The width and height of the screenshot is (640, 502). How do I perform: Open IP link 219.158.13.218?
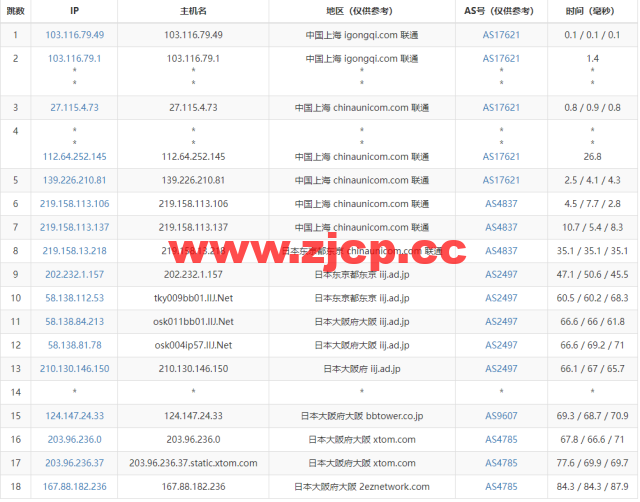75,251
